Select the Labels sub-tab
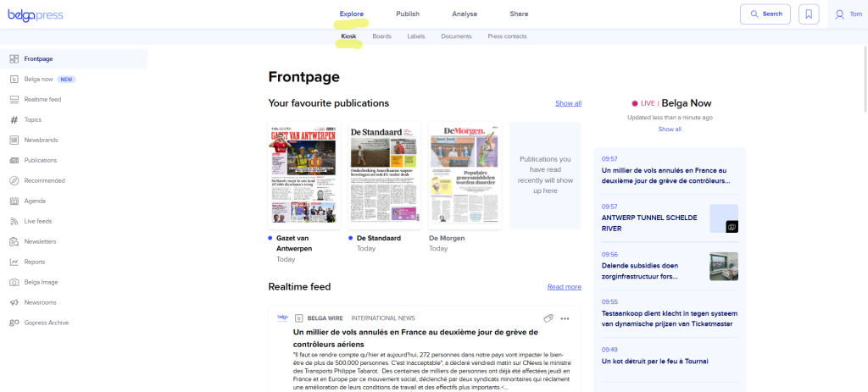The width and height of the screenshot is (868, 392). pos(416,36)
